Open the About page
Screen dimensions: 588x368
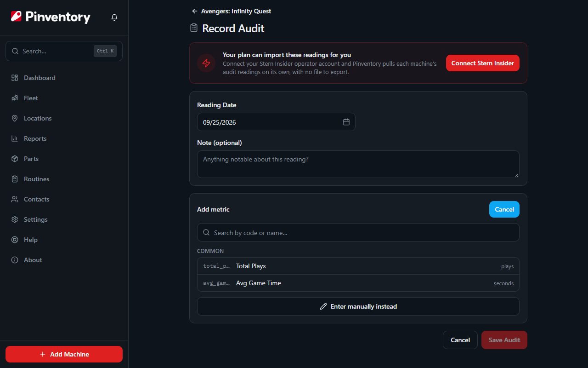[x=64, y=260]
